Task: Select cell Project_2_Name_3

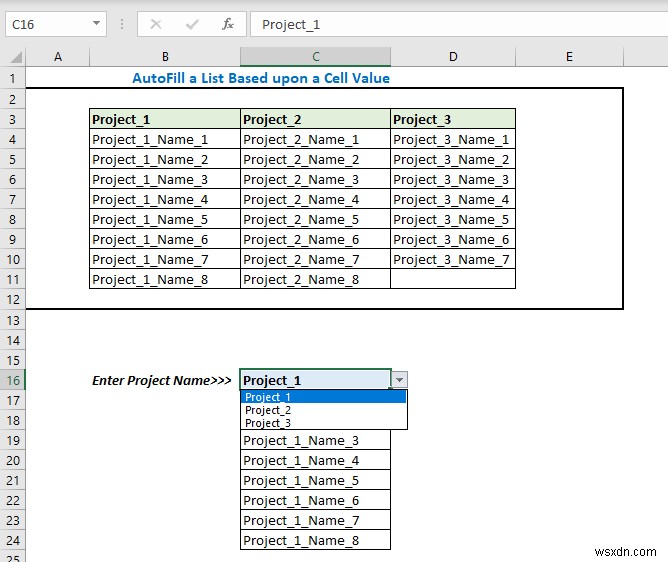Action: [x=315, y=179]
